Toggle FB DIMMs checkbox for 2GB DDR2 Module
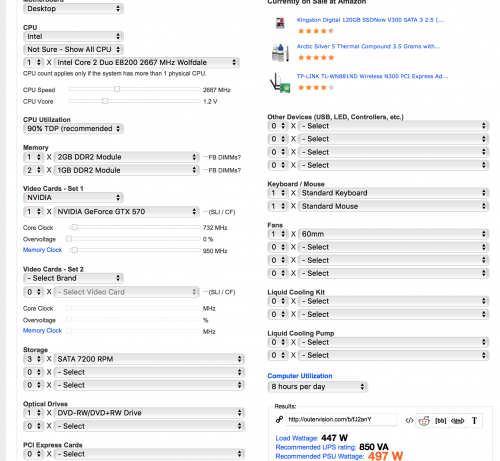The image size is (500, 461). click(205, 157)
